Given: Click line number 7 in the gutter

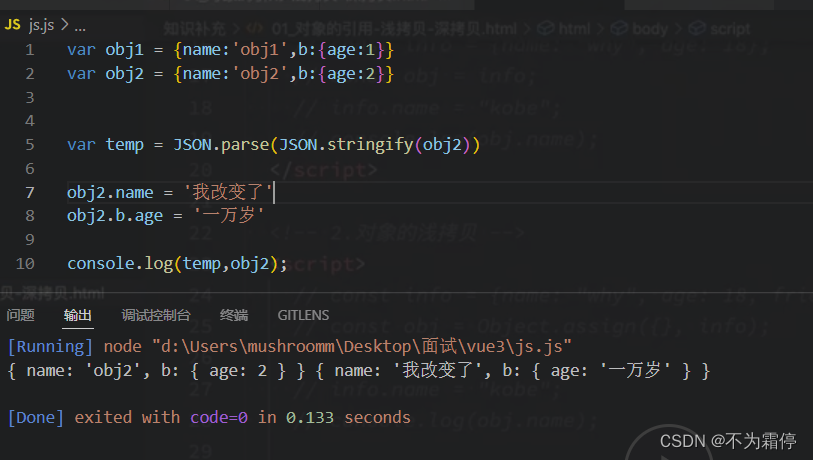Looking at the screenshot, I should tap(30, 192).
